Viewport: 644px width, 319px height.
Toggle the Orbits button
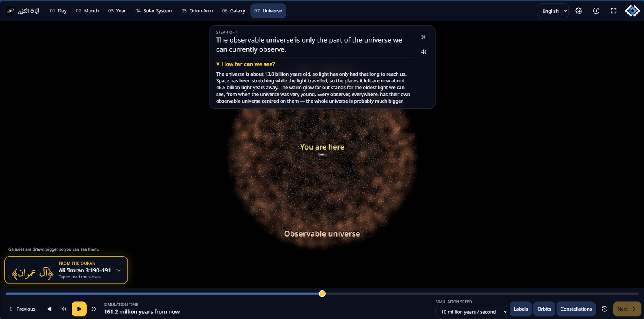click(544, 309)
